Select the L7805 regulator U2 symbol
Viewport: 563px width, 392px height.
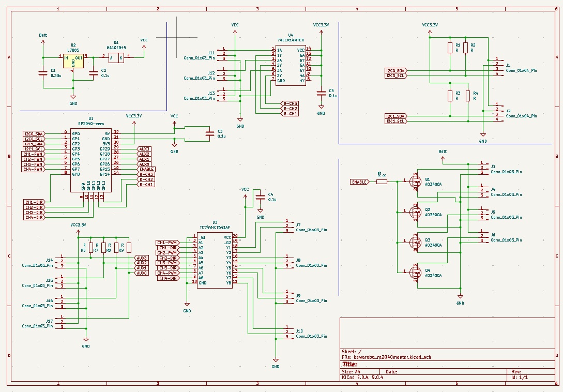[73, 61]
